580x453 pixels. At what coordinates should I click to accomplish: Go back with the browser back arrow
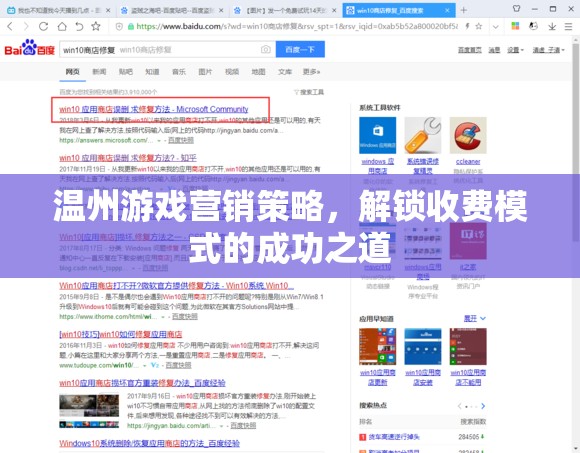[x=10, y=26]
